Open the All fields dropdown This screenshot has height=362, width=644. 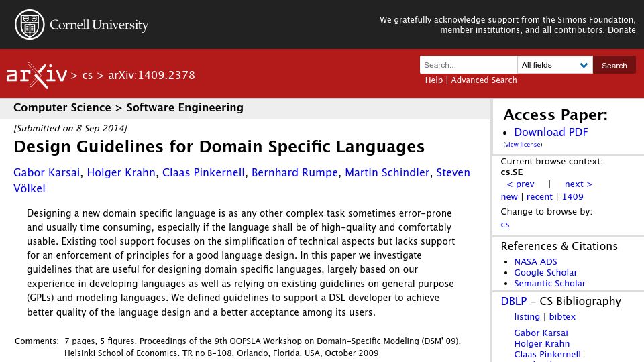555,65
